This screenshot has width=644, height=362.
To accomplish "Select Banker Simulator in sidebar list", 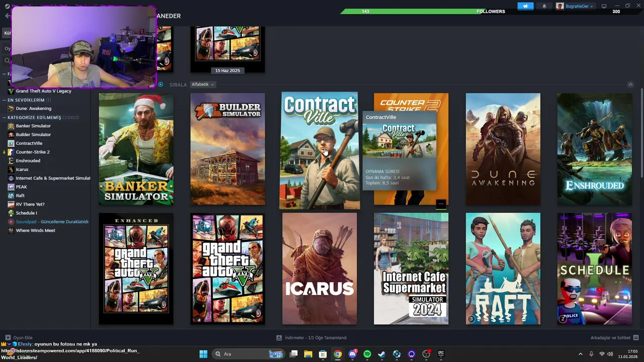I will coord(33,126).
